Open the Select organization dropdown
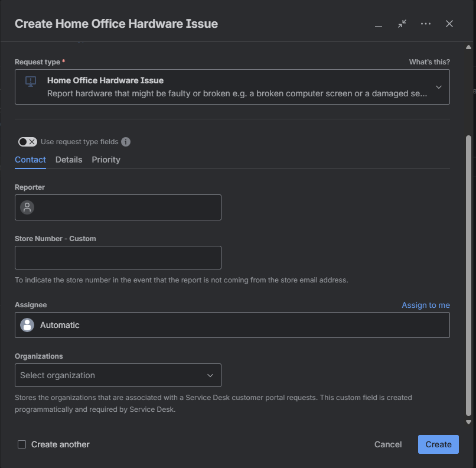476x468 pixels. (118, 375)
